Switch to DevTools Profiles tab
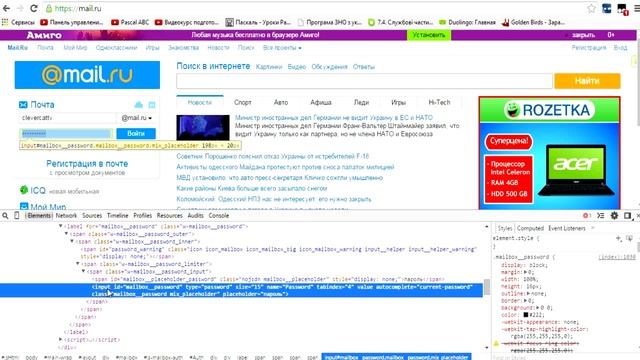 click(x=142, y=216)
